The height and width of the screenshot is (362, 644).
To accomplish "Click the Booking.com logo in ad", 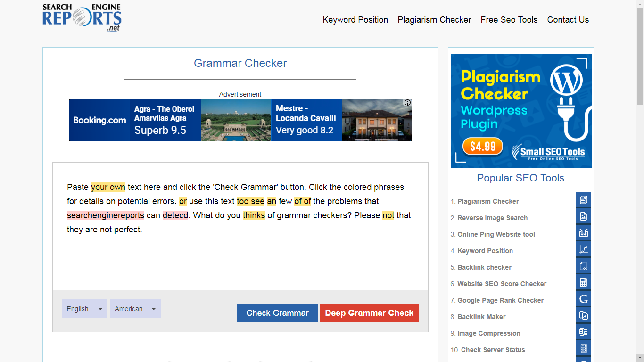I will (99, 120).
